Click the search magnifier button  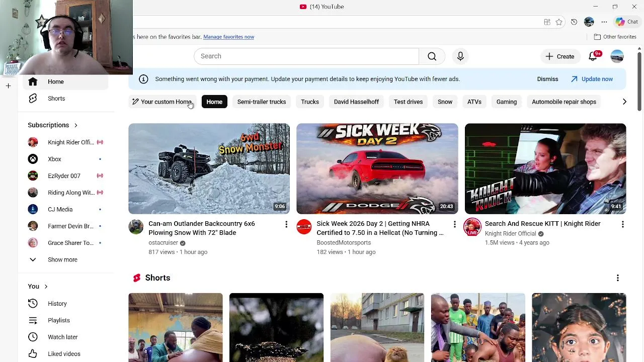432,56
